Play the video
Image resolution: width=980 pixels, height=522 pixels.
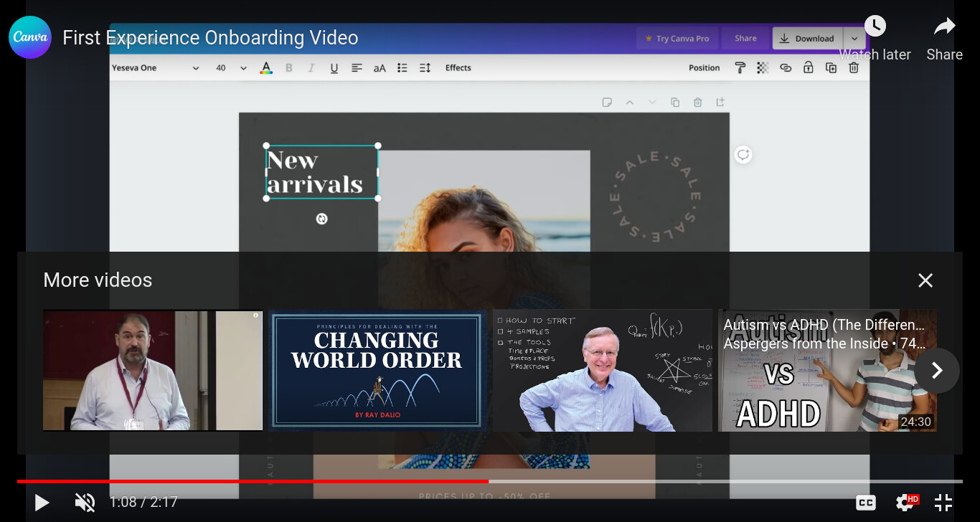coord(42,503)
